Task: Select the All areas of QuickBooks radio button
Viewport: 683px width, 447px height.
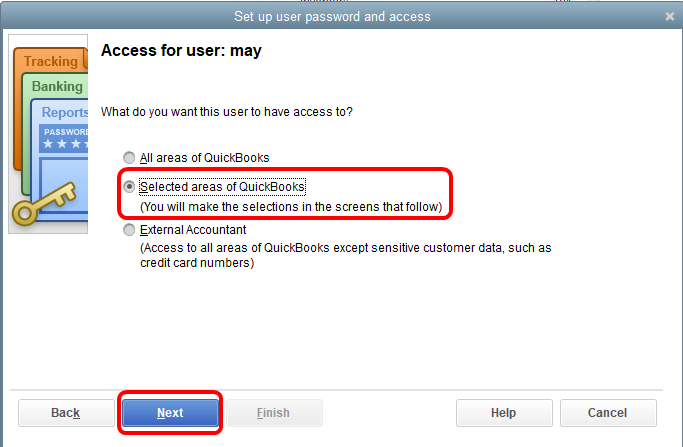Action: [128, 158]
